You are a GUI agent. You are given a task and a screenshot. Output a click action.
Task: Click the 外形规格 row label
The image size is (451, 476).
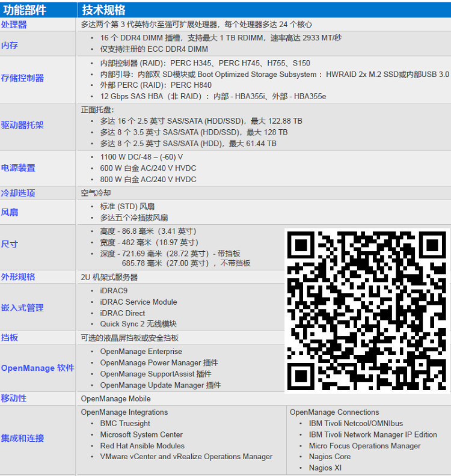(x=18, y=277)
